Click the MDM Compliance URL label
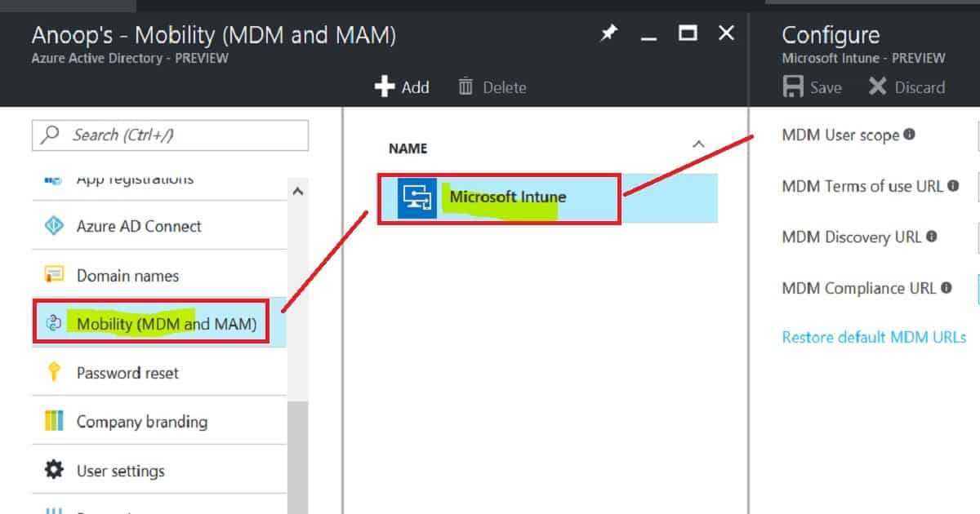The image size is (980, 514). pyautogui.click(x=859, y=288)
